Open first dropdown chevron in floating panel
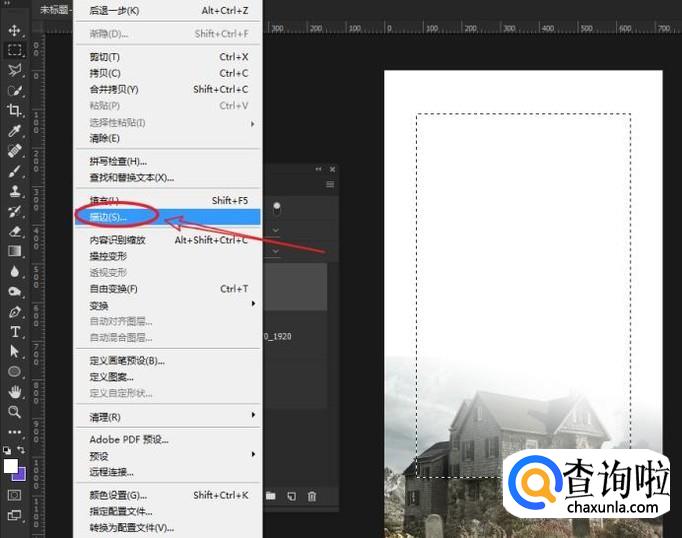Viewport: 682px width, 538px height. pyautogui.click(x=276, y=229)
